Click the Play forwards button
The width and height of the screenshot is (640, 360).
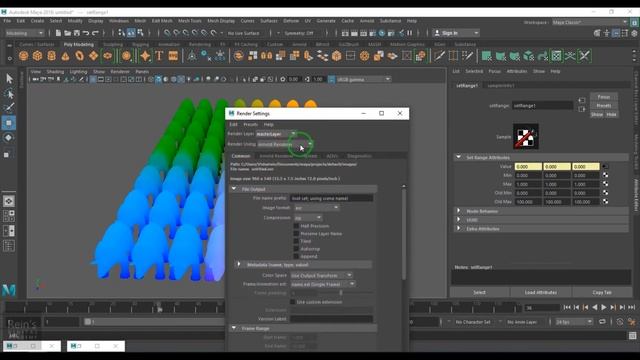coord(604,307)
